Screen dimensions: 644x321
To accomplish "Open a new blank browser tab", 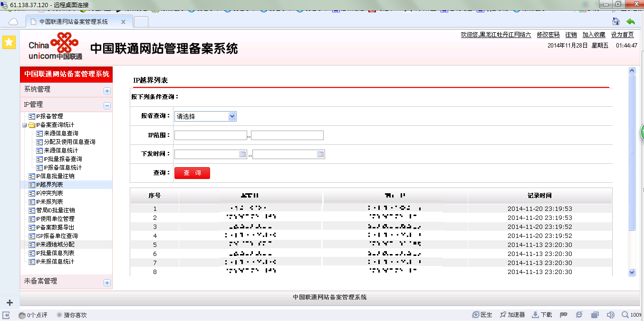I will pyautogui.click(x=141, y=22).
